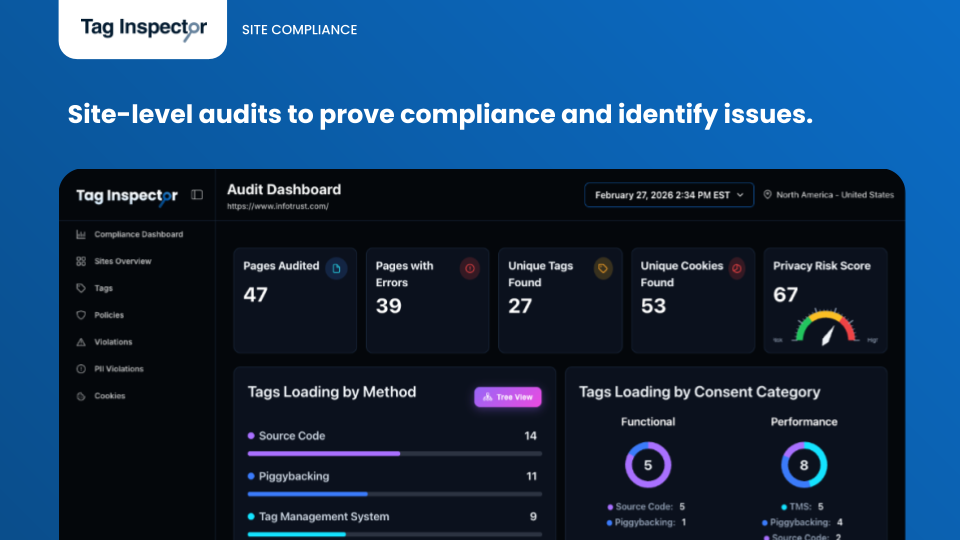Click the Functional legend entry Source Code: 5
This screenshot has height=540, width=960.
tap(646, 507)
